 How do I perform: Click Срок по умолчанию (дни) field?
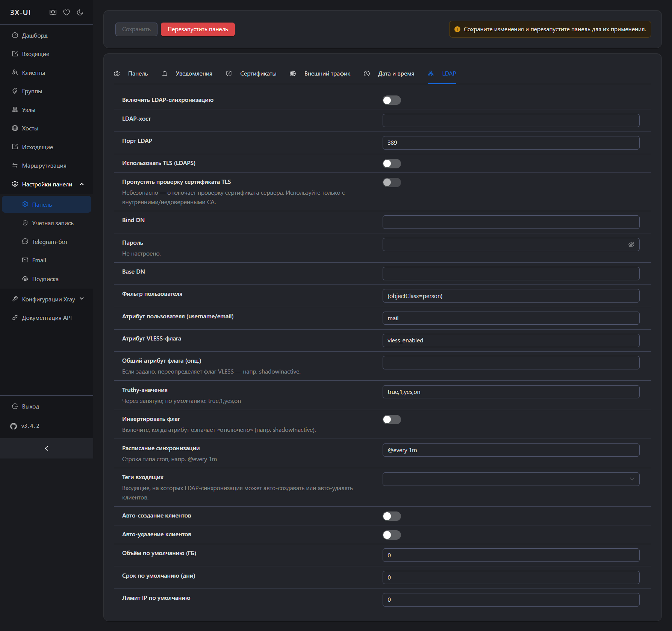511,578
